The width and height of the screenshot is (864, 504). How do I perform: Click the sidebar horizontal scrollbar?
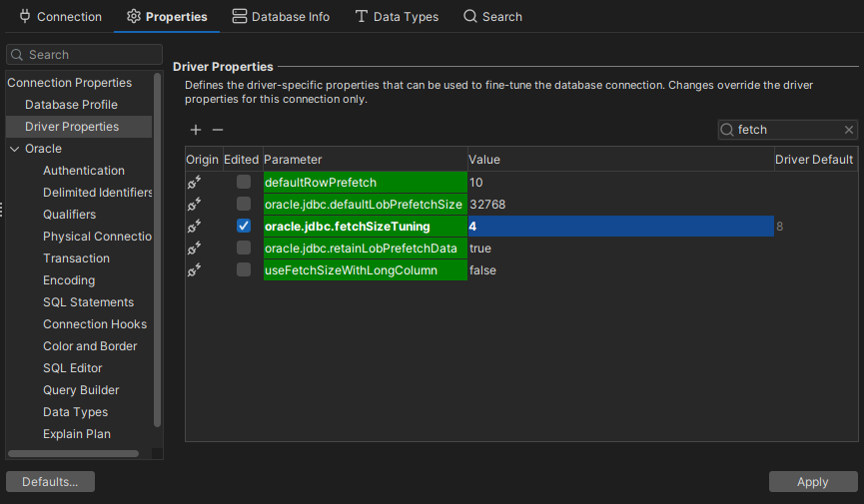73,453
